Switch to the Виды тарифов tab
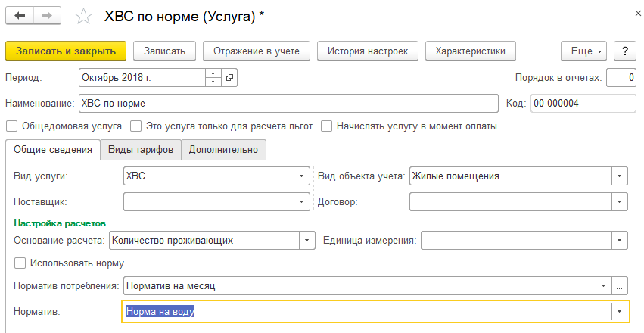644x333 pixels. [141, 150]
